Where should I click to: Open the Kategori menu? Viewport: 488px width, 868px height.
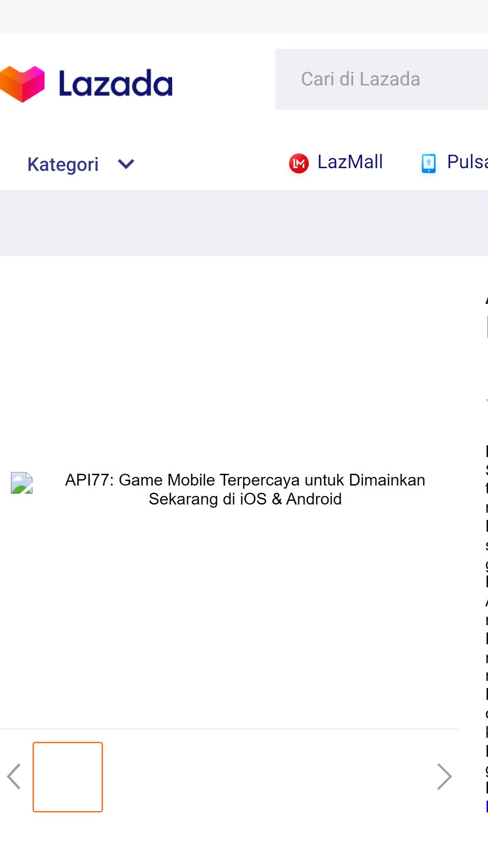pyautogui.click(x=63, y=164)
